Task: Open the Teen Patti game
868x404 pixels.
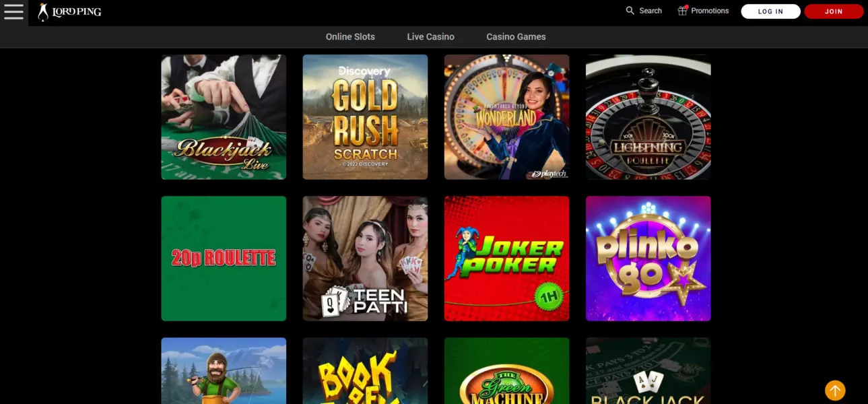Action: pos(365,259)
